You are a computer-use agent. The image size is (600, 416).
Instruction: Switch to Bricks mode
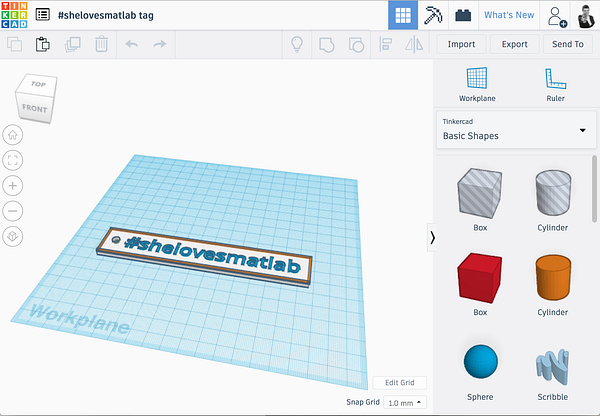point(463,15)
